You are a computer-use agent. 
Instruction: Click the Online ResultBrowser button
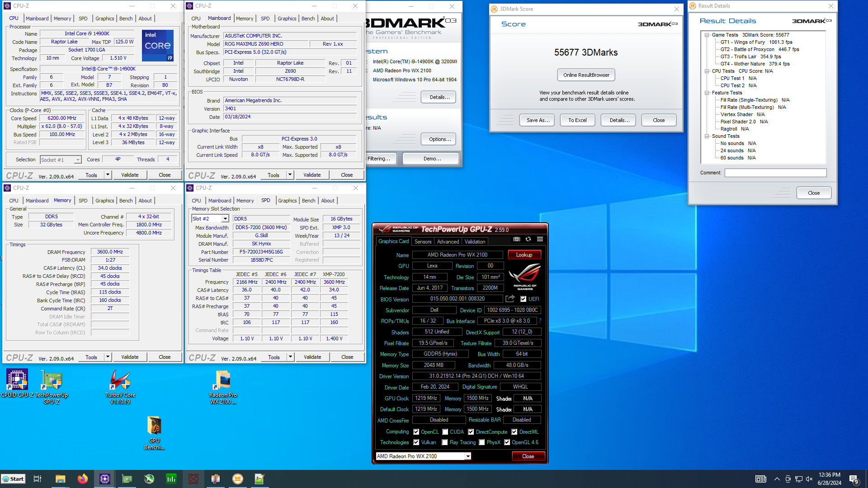click(x=586, y=75)
